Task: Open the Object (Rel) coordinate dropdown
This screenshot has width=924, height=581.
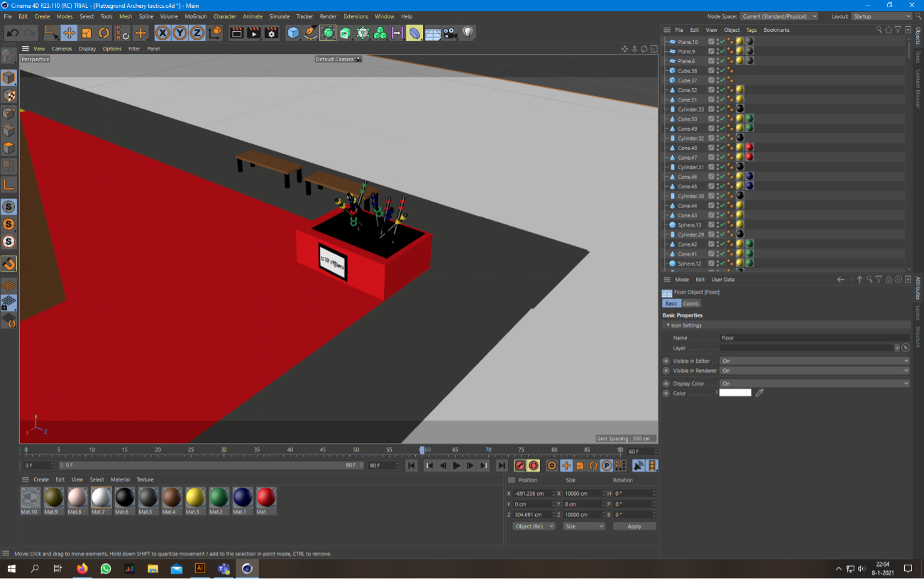Action: 533,526
